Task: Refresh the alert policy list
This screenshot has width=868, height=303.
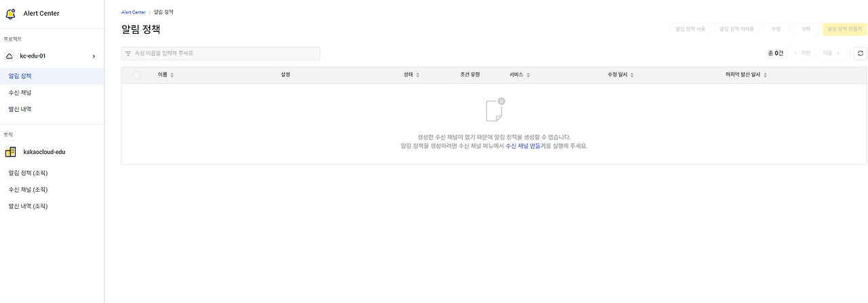Action: 861,53
